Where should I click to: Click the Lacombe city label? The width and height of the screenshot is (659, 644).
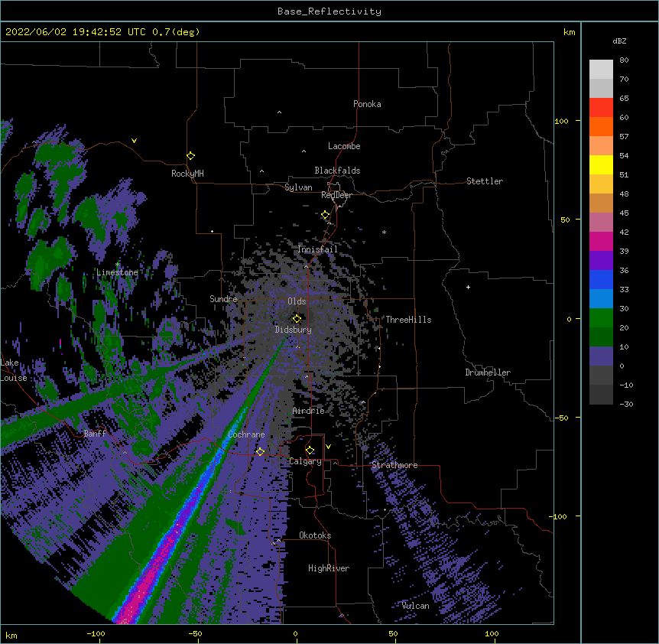[x=344, y=146]
